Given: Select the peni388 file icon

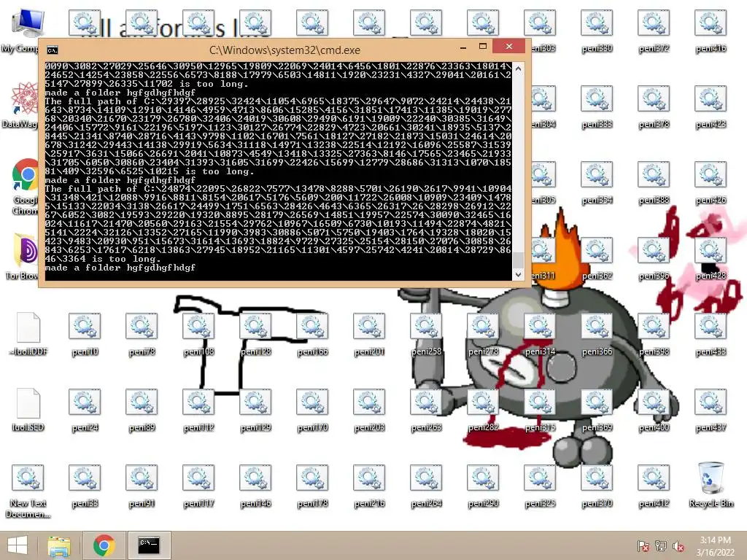Looking at the screenshot, I should [654, 183].
